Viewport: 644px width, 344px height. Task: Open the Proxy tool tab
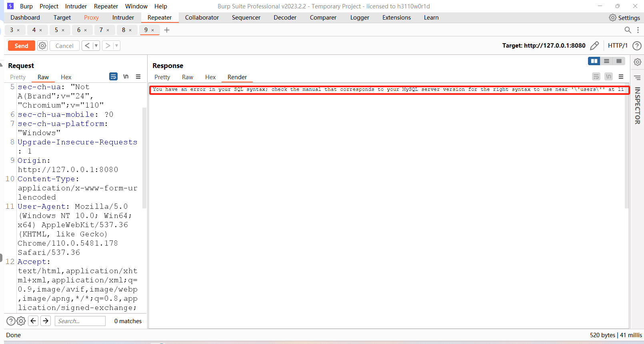click(x=91, y=18)
